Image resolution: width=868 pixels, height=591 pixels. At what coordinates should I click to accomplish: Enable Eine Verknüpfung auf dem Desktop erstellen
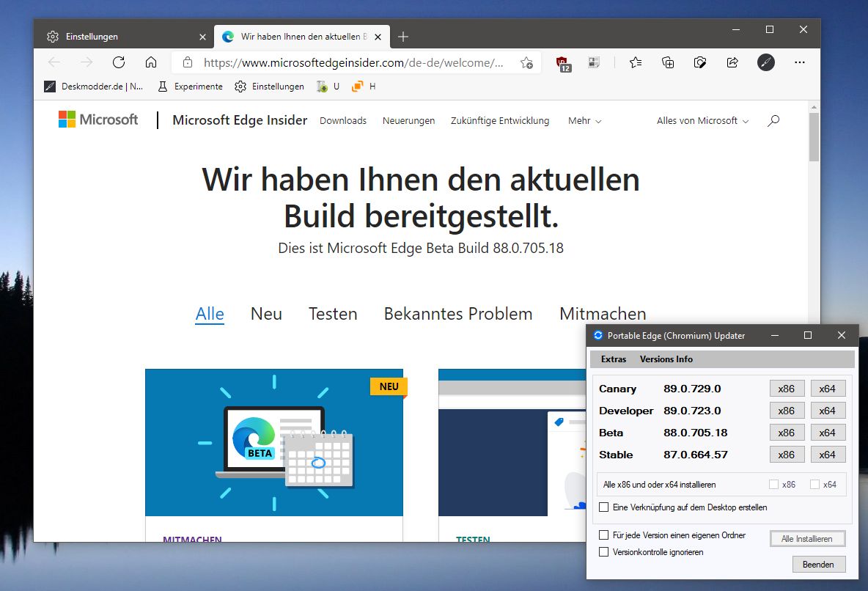[604, 507]
